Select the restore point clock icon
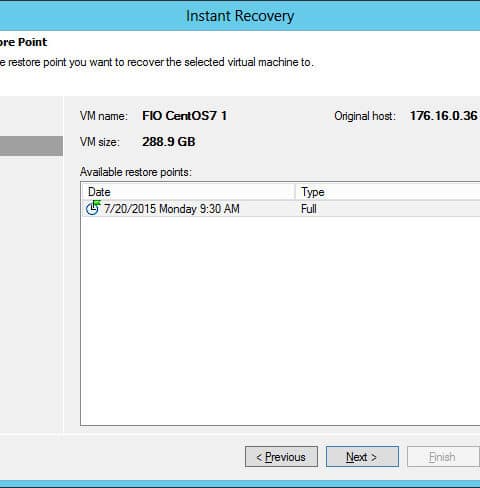Image resolution: width=480 pixels, height=488 pixels. coord(93,208)
